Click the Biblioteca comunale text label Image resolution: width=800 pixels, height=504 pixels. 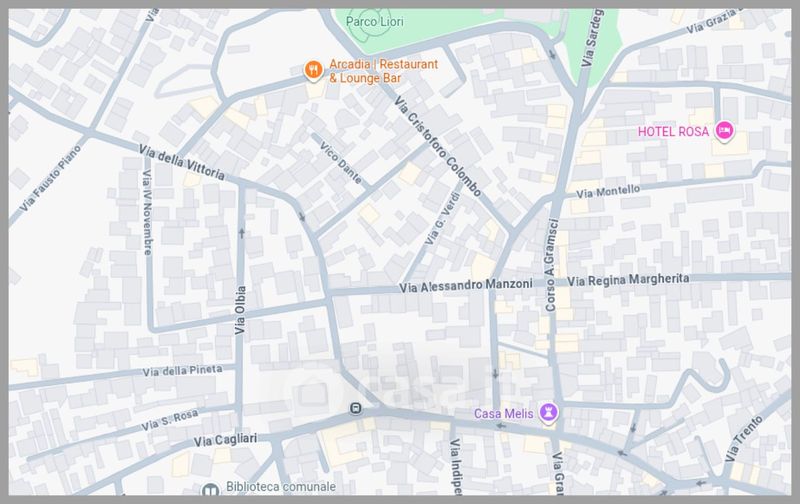coord(279,489)
